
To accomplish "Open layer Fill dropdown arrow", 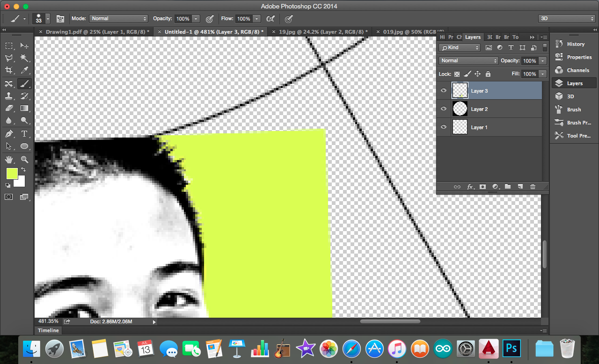I will tap(542, 74).
